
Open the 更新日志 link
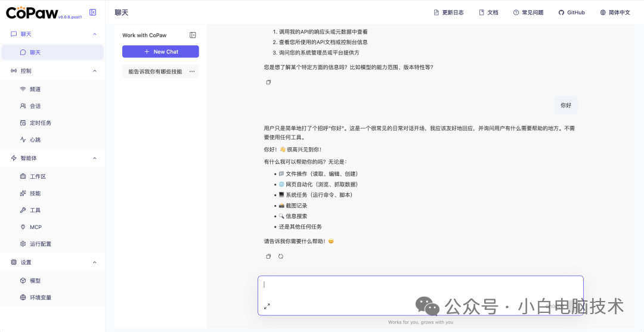tap(448, 13)
